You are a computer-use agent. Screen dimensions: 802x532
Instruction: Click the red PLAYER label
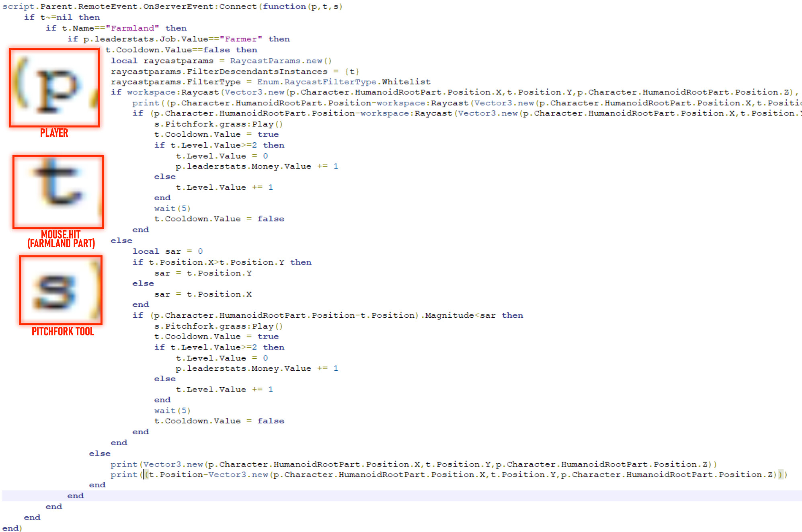point(54,133)
